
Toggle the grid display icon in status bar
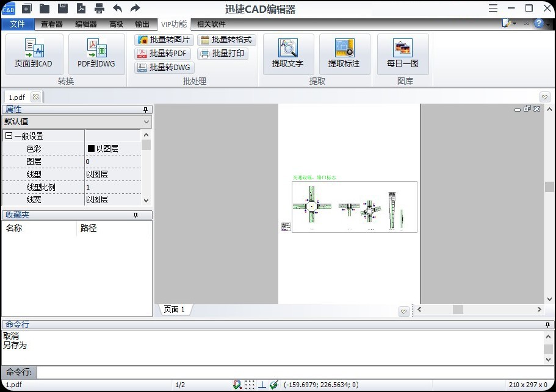250,385
